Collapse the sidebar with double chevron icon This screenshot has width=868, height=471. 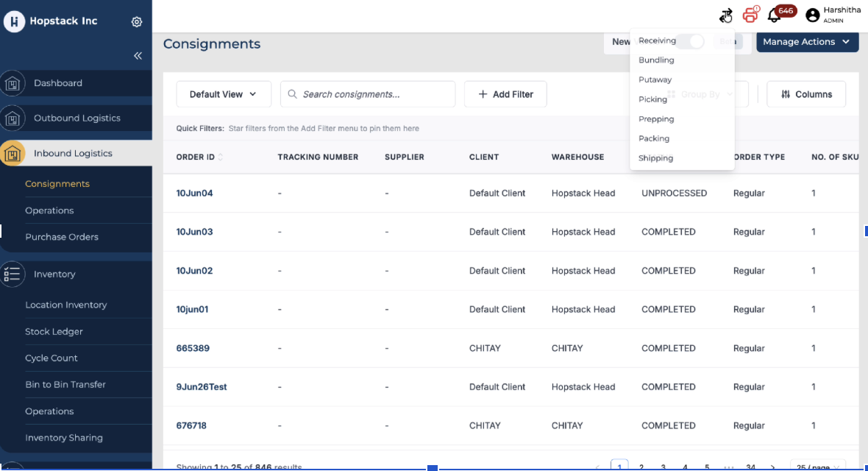point(138,55)
